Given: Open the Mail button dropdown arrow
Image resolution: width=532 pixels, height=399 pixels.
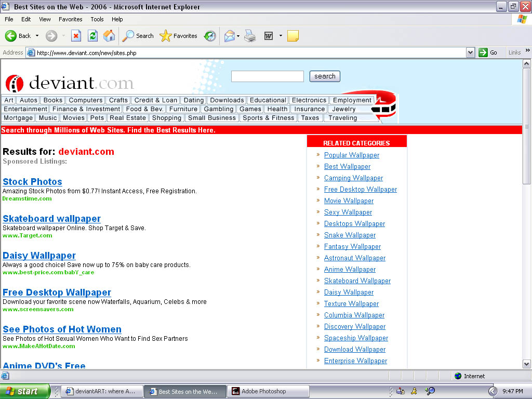Looking at the screenshot, I should pos(238,36).
